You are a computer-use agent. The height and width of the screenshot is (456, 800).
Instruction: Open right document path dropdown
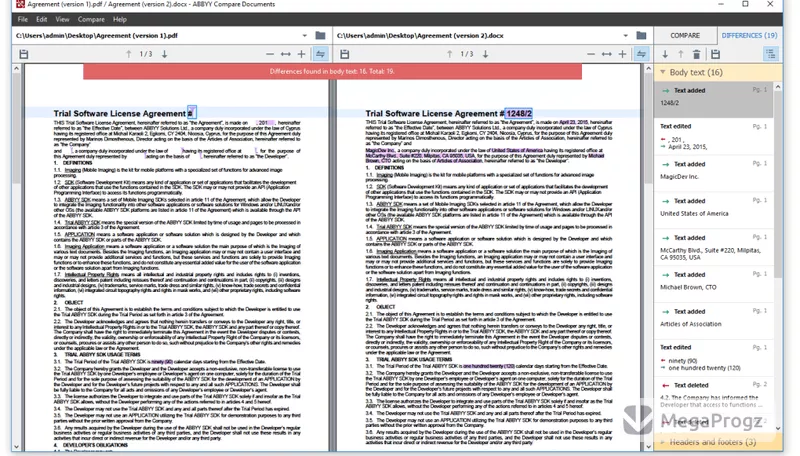click(x=626, y=36)
